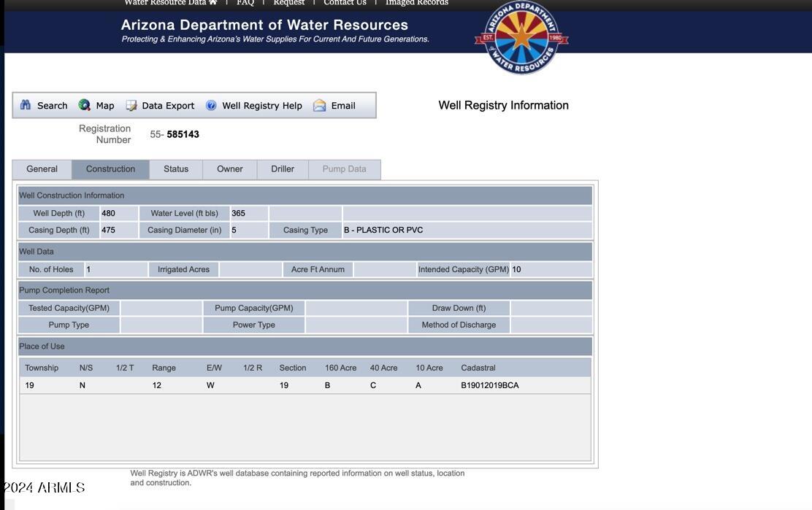812x510 pixels.
Task: Click the Well Depth value field
Action: tap(118, 214)
